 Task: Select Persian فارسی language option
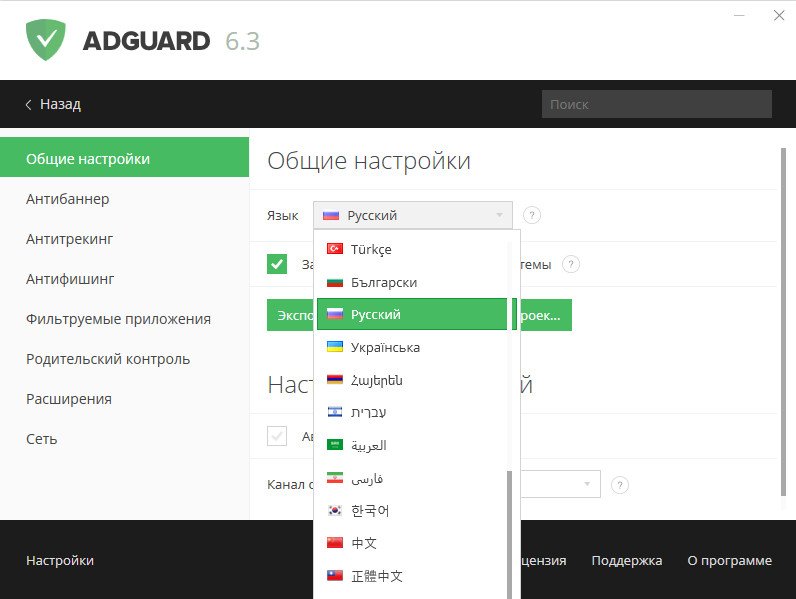point(412,478)
